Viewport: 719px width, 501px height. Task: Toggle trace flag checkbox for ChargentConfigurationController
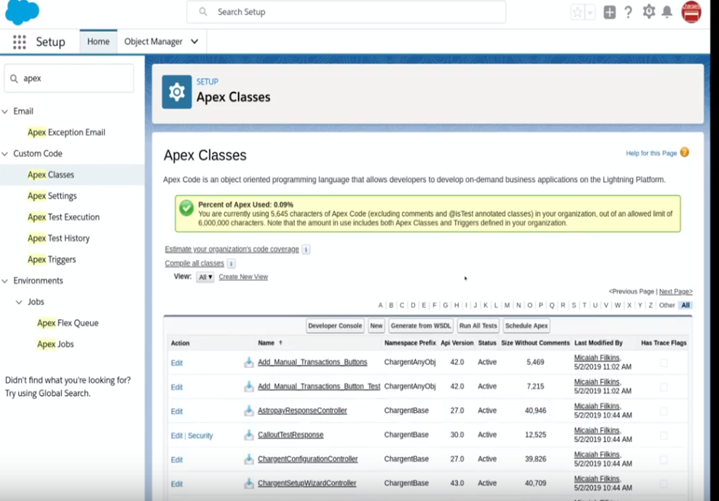pos(663,459)
